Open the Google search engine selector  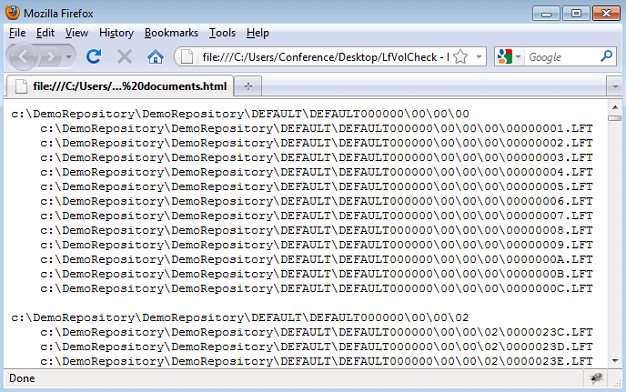[x=509, y=57]
